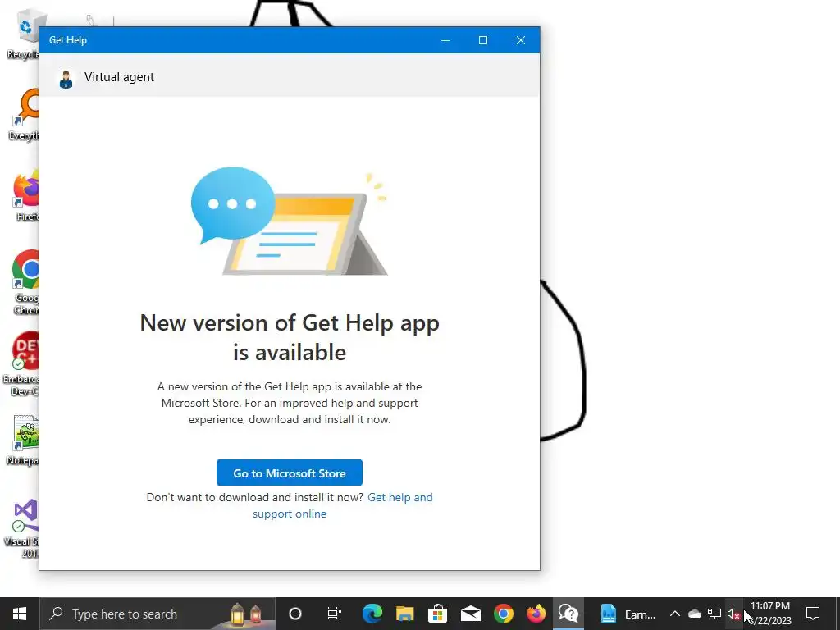Click the Virtual agent avatar icon
This screenshot has width=840, height=630.
pyautogui.click(x=66, y=80)
